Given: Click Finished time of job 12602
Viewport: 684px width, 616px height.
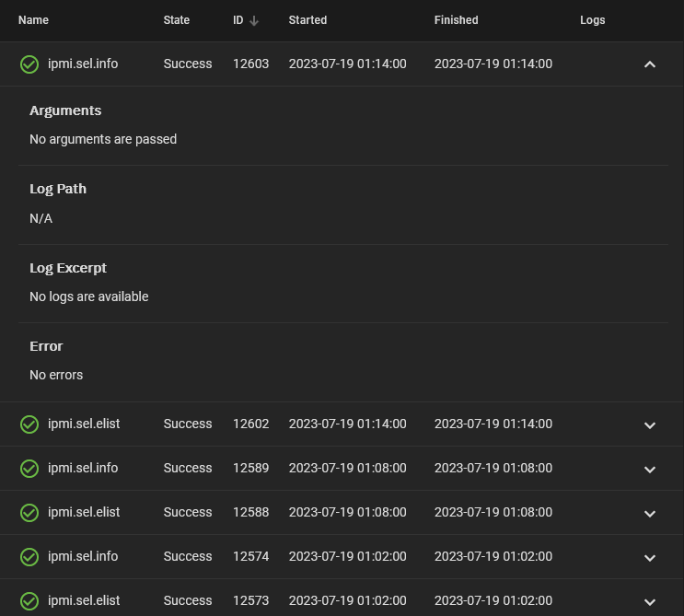Looking at the screenshot, I should tap(493, 424).
